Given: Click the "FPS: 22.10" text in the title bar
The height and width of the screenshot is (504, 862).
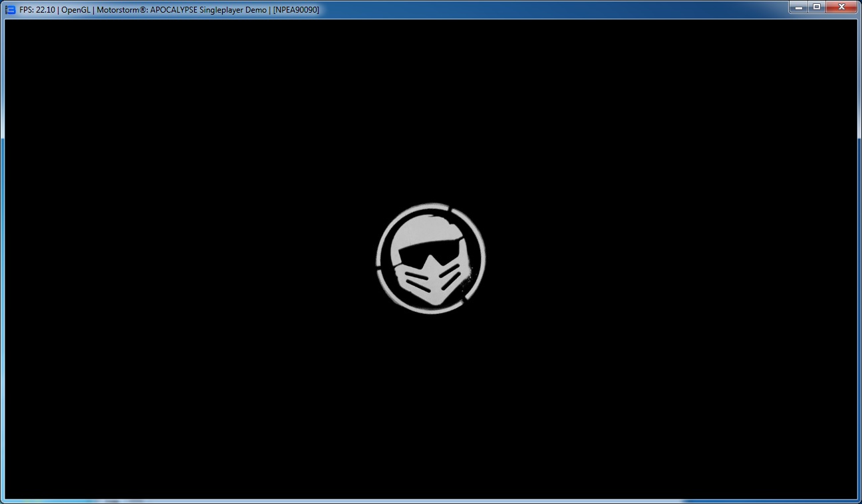Looking at the screenshot, I should point(36,10).
